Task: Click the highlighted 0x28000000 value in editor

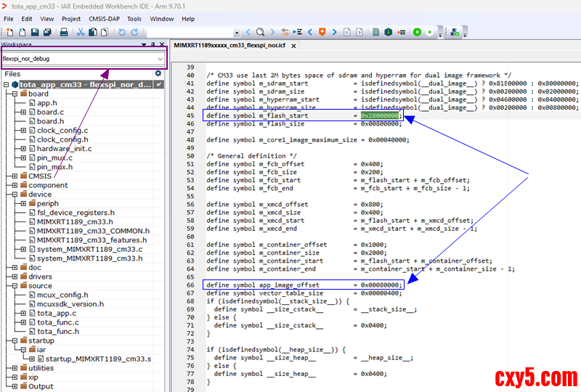Action: click(x=380, y=116)
